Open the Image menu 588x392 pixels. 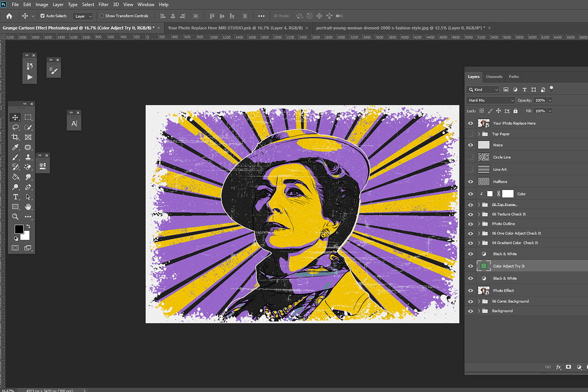42,4
